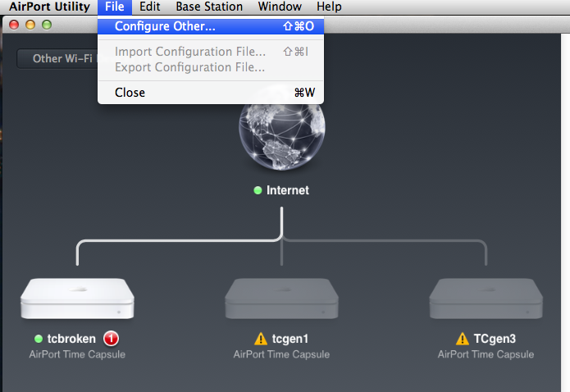Screen dimensions: 570x392
Task: Click the TCgen3 device name
Action: pyautogui.click(x=495, y=339)
